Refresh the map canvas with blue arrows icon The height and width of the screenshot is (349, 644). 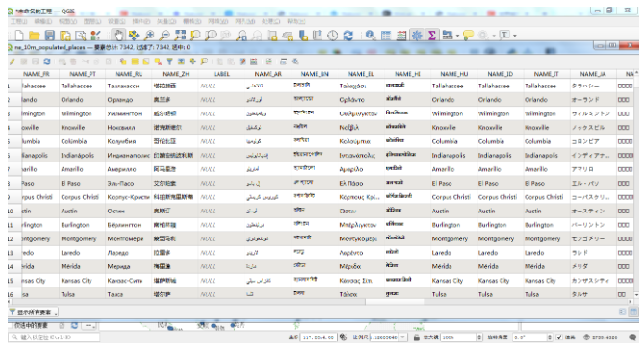click(x=348, y=36)
